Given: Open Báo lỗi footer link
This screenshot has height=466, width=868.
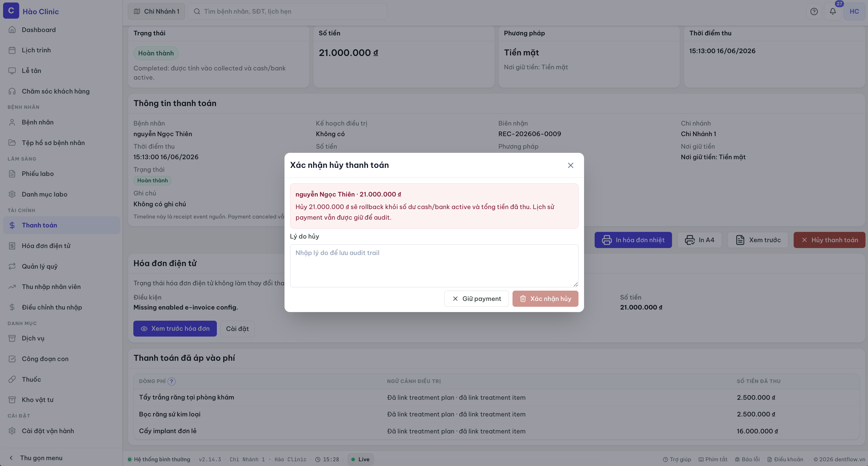Looking at the screenshot, I should click(747, 459).
